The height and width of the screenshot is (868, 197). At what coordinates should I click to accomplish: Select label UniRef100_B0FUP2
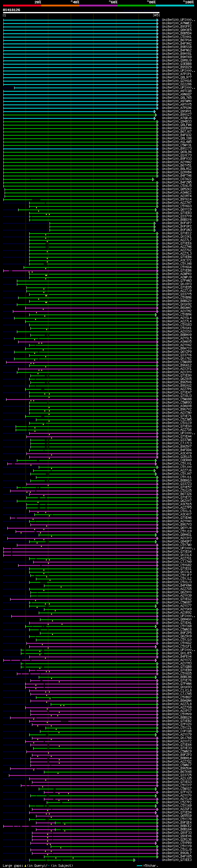coord(177,226)
